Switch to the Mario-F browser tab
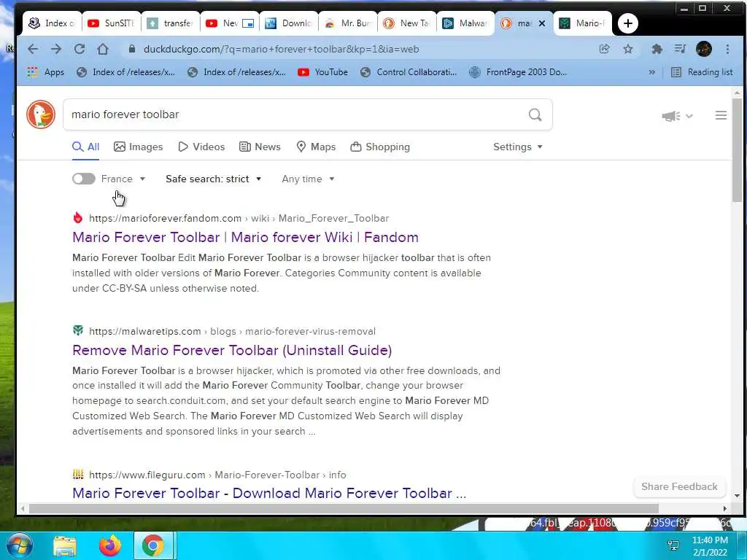Screen dimensions: 747x560 pos(582,23)
